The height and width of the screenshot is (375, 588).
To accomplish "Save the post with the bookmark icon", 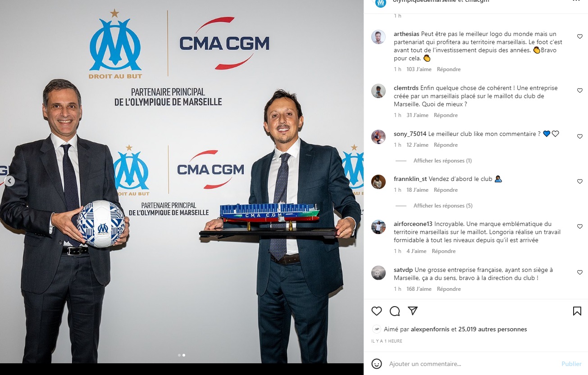I will tap(577, 311).
